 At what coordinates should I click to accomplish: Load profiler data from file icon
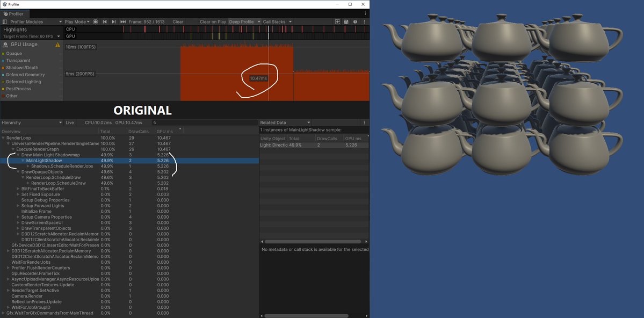pyautogui.click(x=338, y=22)
